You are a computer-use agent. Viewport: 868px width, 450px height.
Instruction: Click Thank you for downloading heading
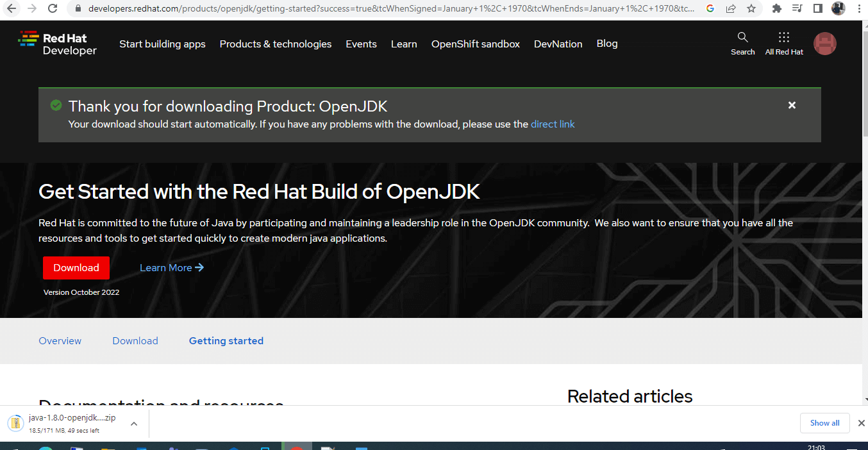228,106
